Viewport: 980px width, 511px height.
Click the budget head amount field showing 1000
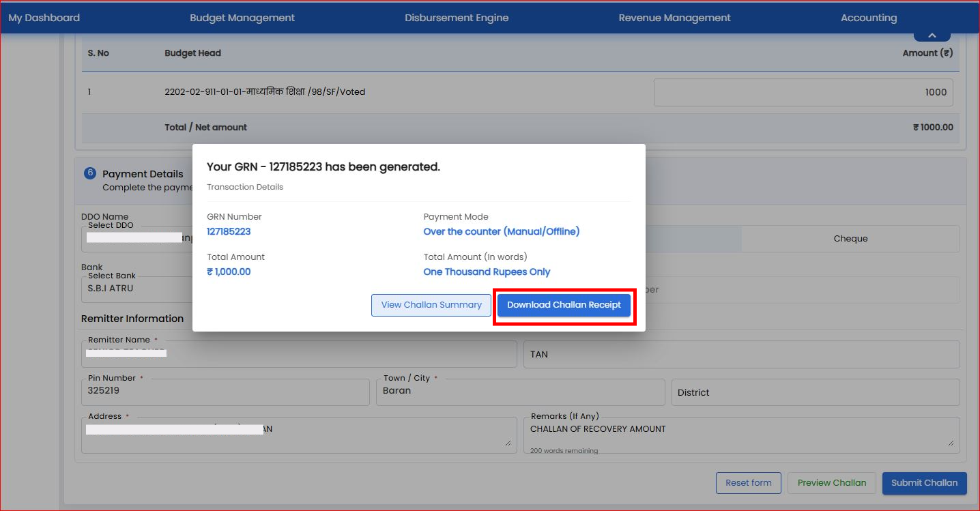click(803, 92)
